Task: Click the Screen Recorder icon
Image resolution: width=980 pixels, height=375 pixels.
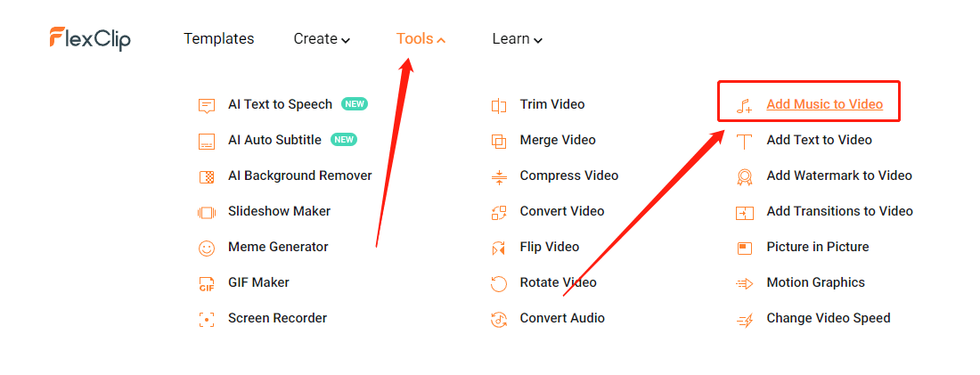Action: tap(207, 320)
